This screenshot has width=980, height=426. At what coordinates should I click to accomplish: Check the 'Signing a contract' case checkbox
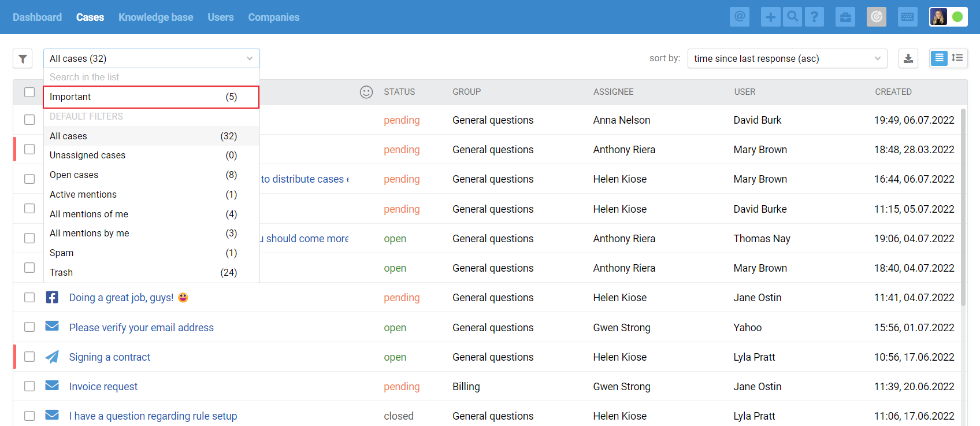point(29,357)
